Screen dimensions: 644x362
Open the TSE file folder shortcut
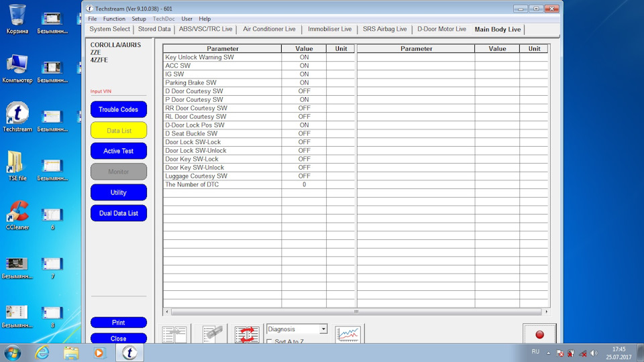(x=17, y=166)
